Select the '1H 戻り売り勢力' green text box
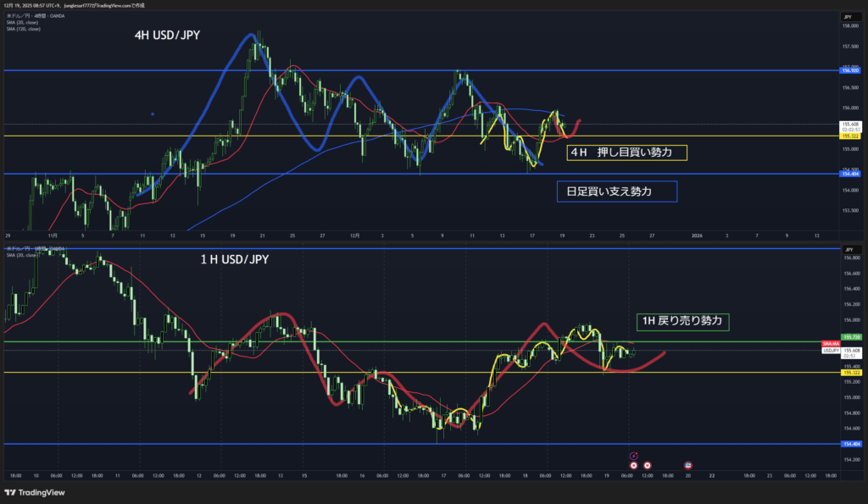 682,321
